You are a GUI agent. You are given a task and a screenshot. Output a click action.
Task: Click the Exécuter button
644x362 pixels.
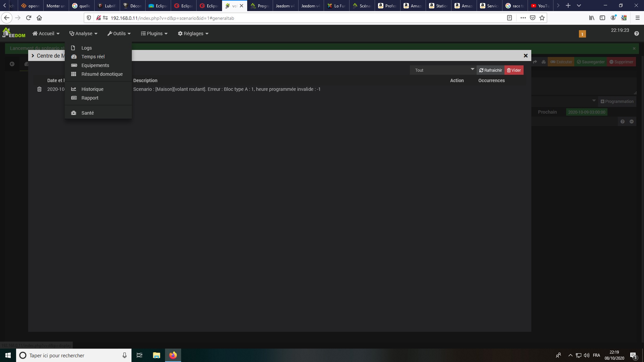[561, 62]
